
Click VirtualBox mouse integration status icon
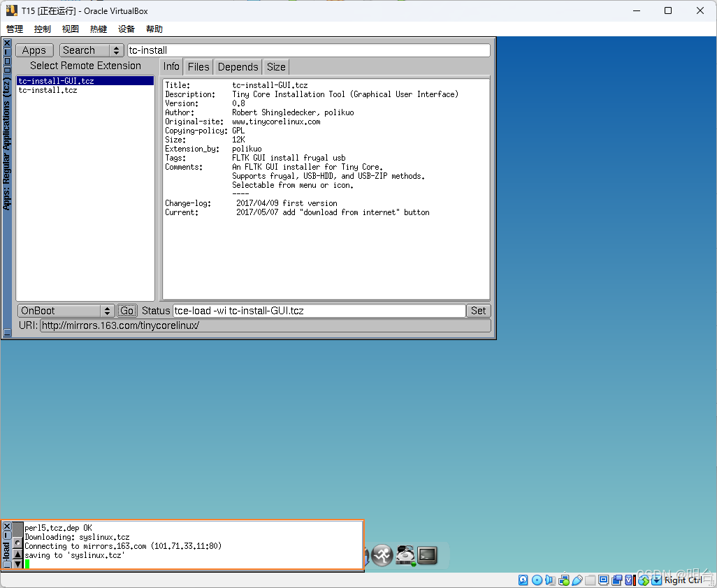[x=644, y=580]
